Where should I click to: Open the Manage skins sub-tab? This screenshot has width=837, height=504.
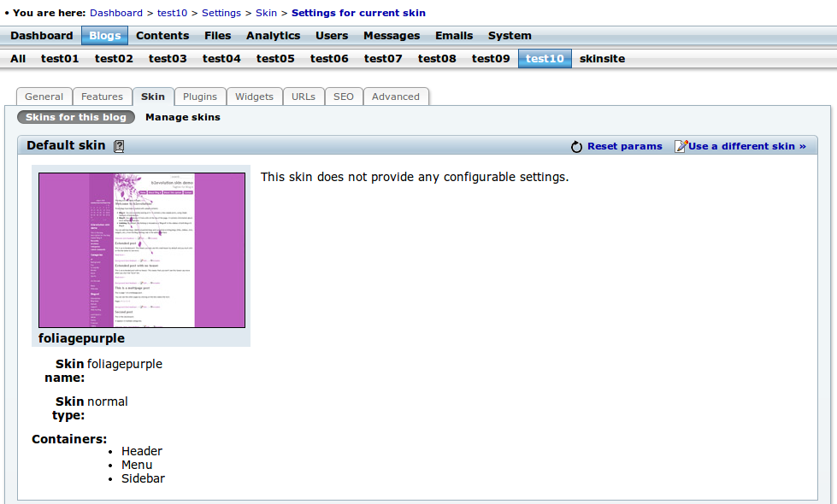point(183,117)
